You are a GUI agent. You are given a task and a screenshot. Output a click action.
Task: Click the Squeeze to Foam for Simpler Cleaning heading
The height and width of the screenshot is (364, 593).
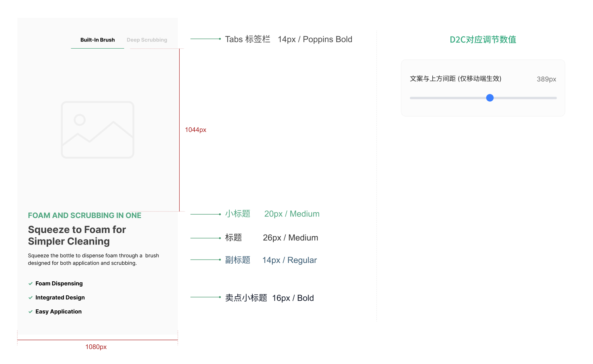pos(77,235)
